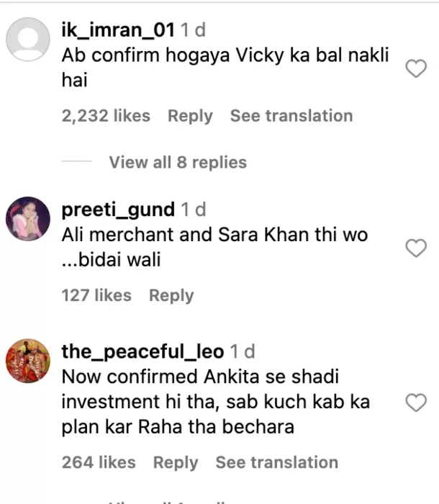Viewport: 439px width, 504px height.
Task: Open preeti_gund username link
Action: 118,210
